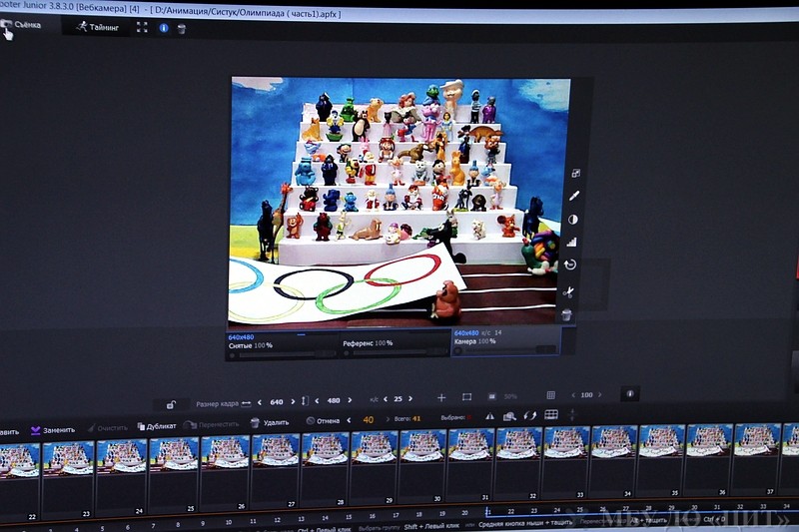Adjust the Камера opacity slider
The height and width of the screenshot is (532, 799).
click(504, 350)
